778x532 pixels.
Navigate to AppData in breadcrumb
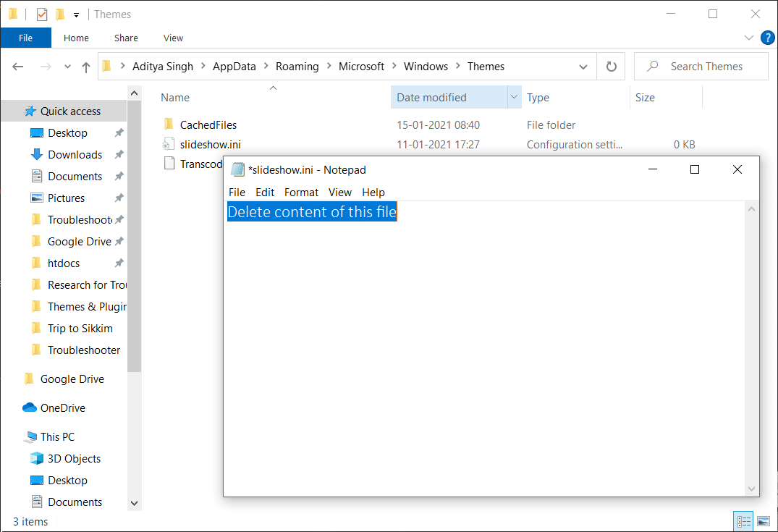[234, 67]
